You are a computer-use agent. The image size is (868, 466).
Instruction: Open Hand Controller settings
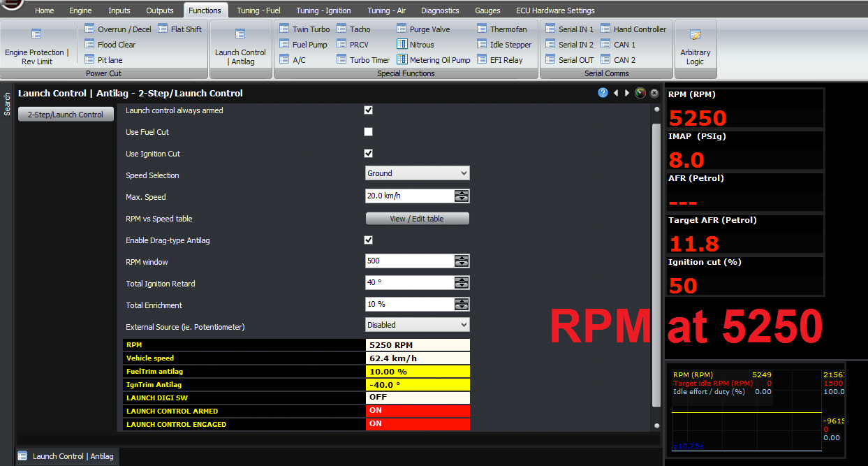coord(633,29)
